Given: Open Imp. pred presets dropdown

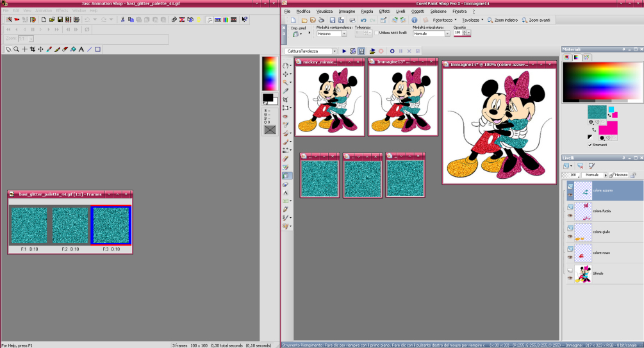Looking at the screenshot, I should (301, 35).
